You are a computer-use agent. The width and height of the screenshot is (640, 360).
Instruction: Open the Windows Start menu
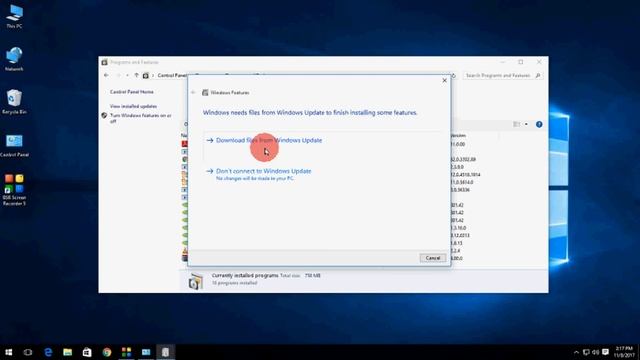click(9, 352)
